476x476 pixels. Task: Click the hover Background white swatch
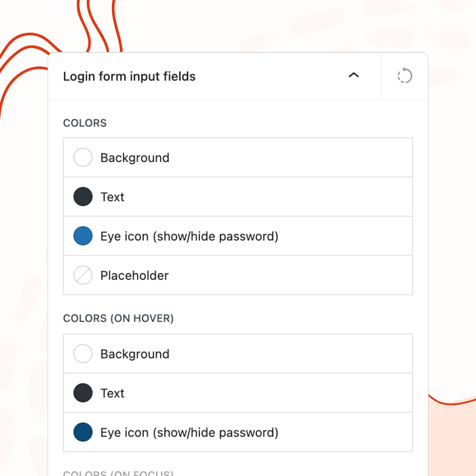click(83, 354)
